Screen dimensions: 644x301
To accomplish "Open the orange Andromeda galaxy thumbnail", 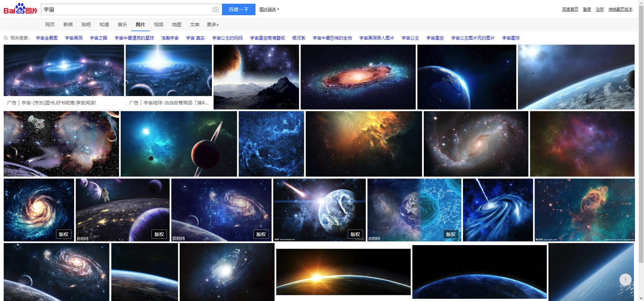I will (x=358, y=77).
